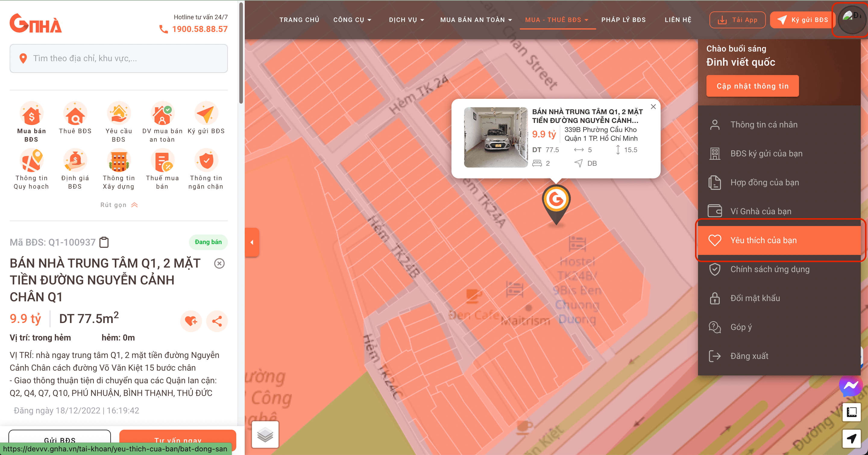868x455 pixels.
Task: Expand the CÔNG CỤ dropdown
Action: (x=352, y=20)
